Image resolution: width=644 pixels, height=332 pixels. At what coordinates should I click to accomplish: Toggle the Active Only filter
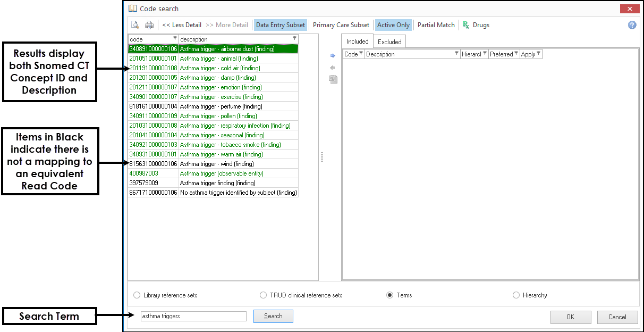[x=393, y=25]
